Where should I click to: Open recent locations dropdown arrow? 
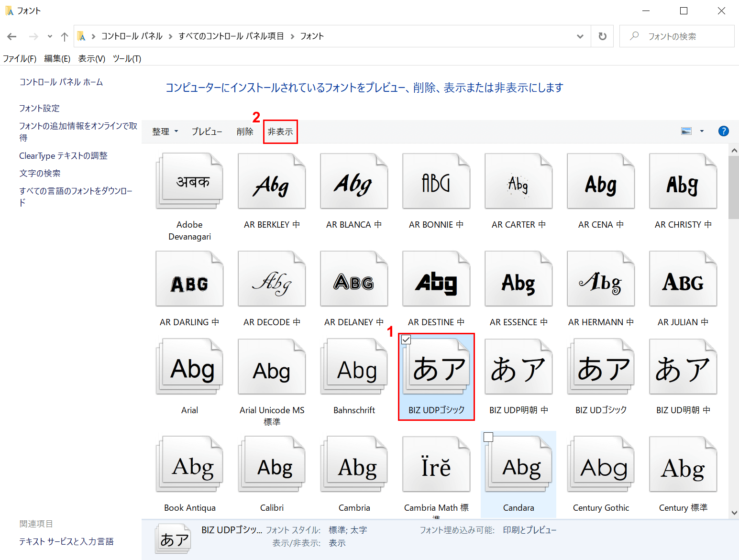(50, 36)
